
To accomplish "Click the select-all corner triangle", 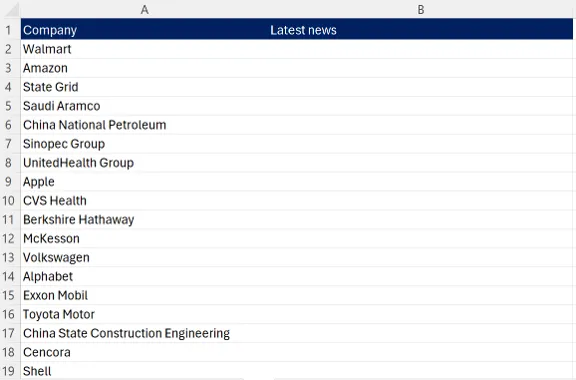I will [x=11, y=9].
